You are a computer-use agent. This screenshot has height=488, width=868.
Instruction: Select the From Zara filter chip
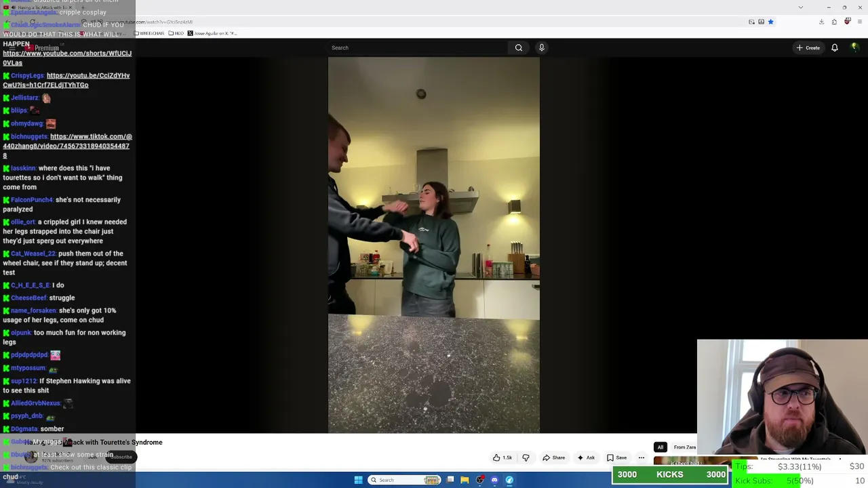684,447
